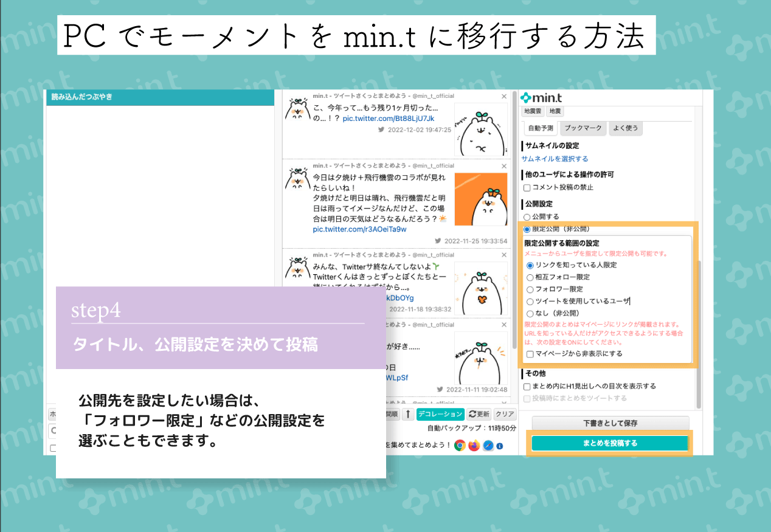
Task: Click the その他 section heading
Action: (535, 373)
